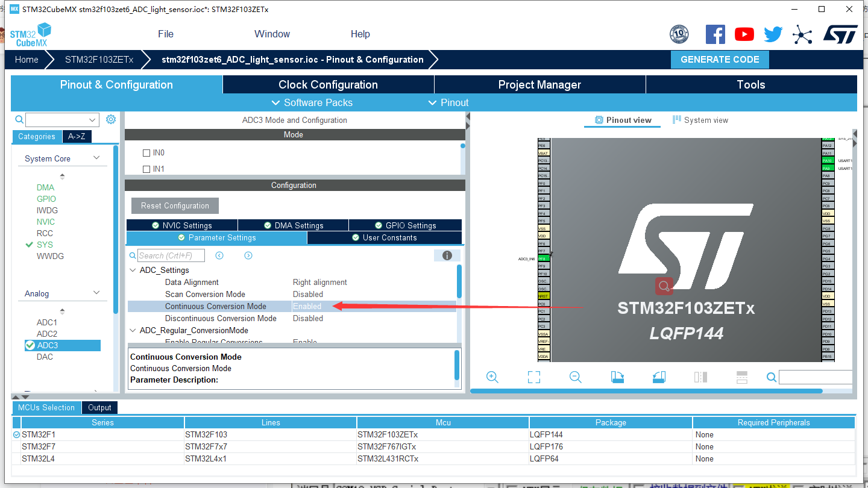Open ST Twitter page icon
Image resolution: width=868 pixels, height=488 pixels.
(x=773, y=34)
